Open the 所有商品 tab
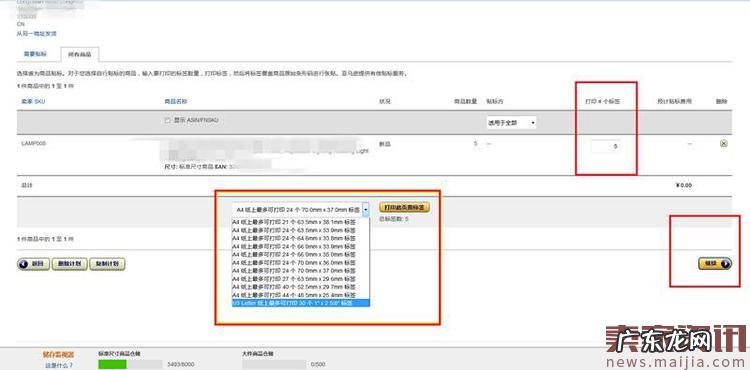The height and width of the screenshot is (370, 750). coord(79,54)
